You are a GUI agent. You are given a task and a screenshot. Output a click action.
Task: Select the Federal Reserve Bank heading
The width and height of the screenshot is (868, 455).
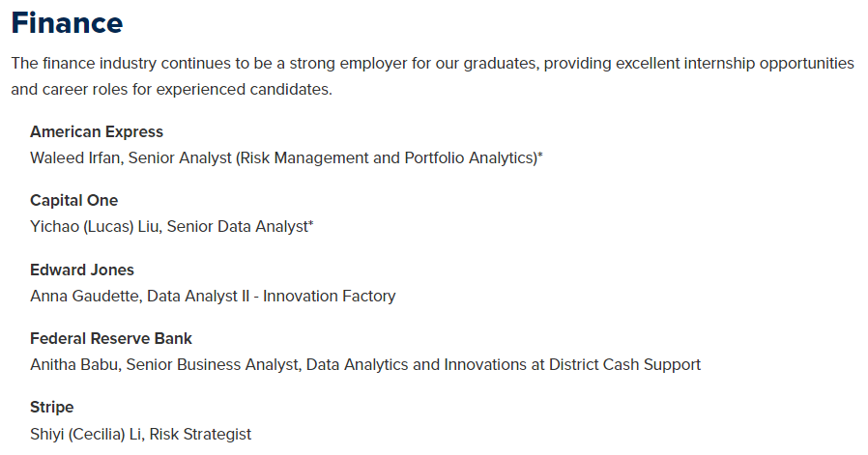111,338
